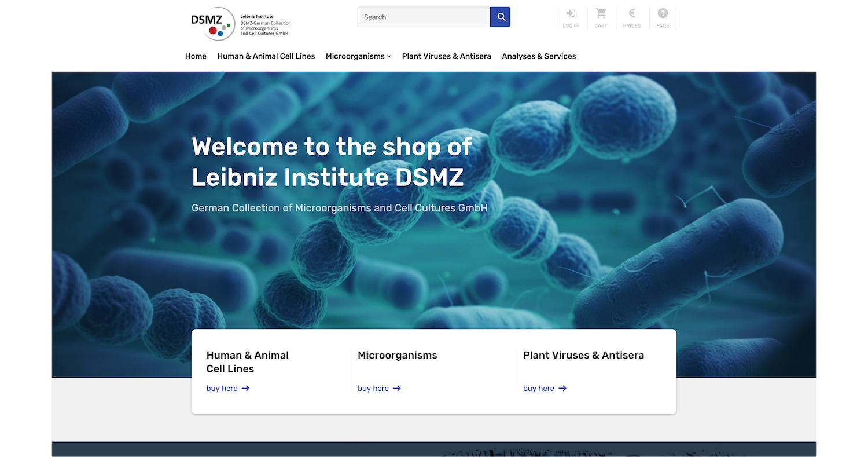This screenshot has height=457, width=868.
Task: Click the DSMZ logo
Action: (241, 24)
